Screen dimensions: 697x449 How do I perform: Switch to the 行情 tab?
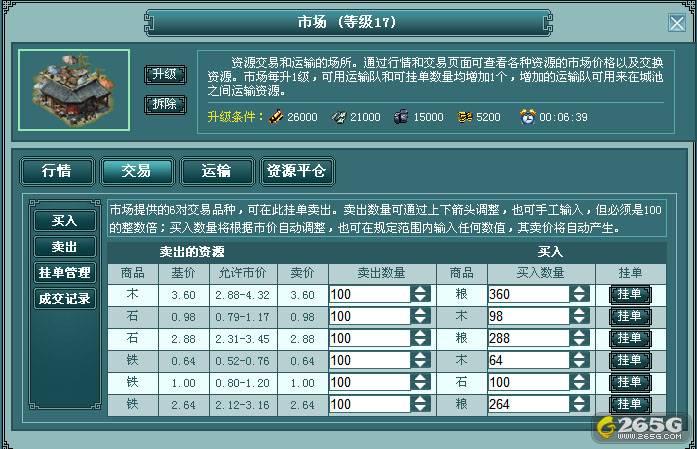click(56, 171)
